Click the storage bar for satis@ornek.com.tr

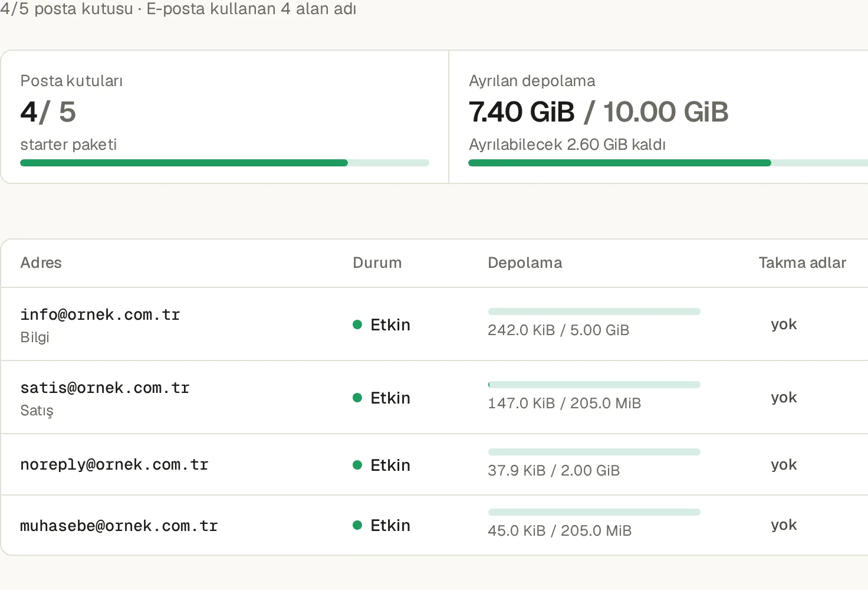coord(594,385)
